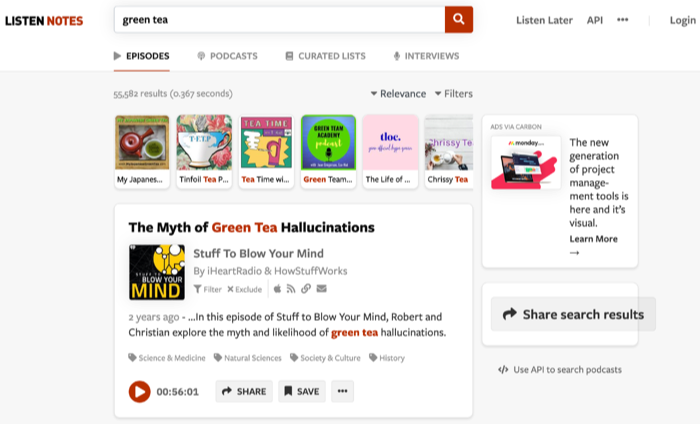Viewport: 700px width, 424px height.
Task: Open the Apple Podcasts icon link
Action: point(277,289)
